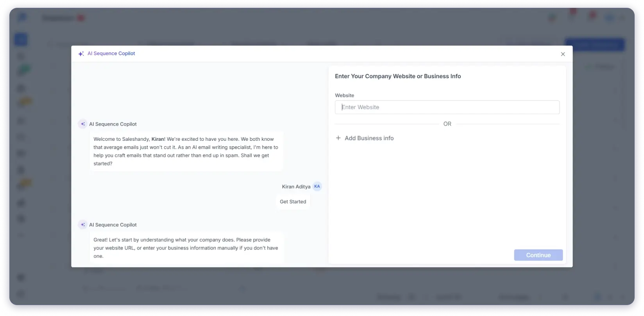
Task: Click the Copilot avatar icon above the 'Great!' message
Action: coord(82,225)
